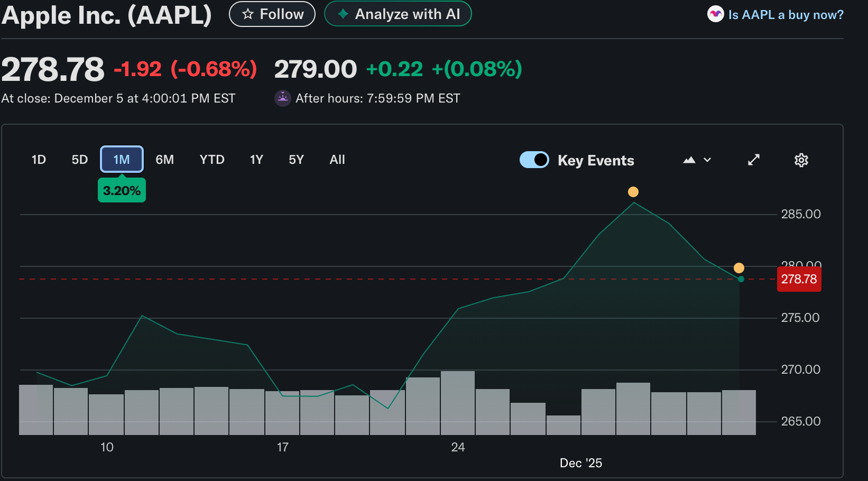Show the 1Y price history
The width and height of the screenshot is (868, 481).
[x=256, y=160]
